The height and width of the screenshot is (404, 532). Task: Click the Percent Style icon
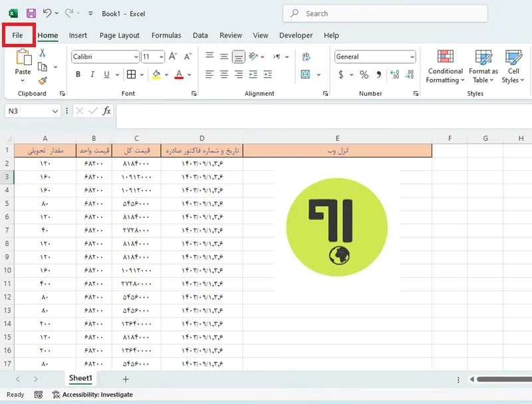click(364, 74)
